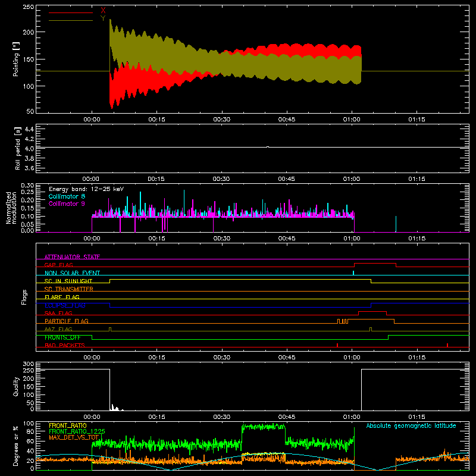Click the "Degrees or %" axis title

(16, 446)
